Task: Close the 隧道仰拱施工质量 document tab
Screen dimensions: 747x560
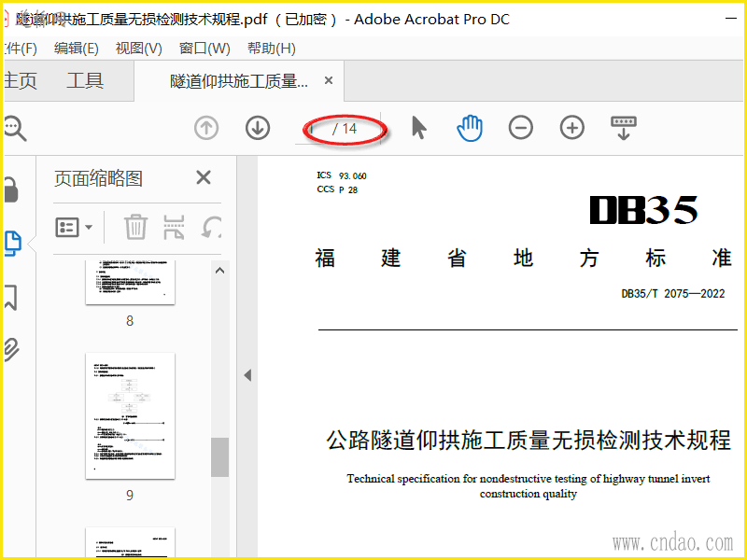Action: (329, 80)
